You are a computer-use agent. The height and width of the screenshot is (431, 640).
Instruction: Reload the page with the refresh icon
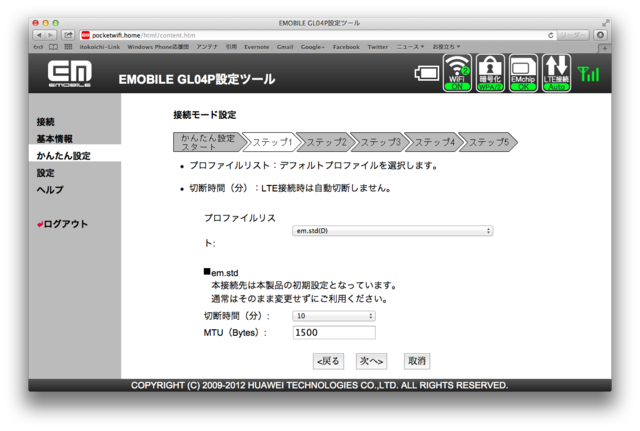click(x=551, y=35)
